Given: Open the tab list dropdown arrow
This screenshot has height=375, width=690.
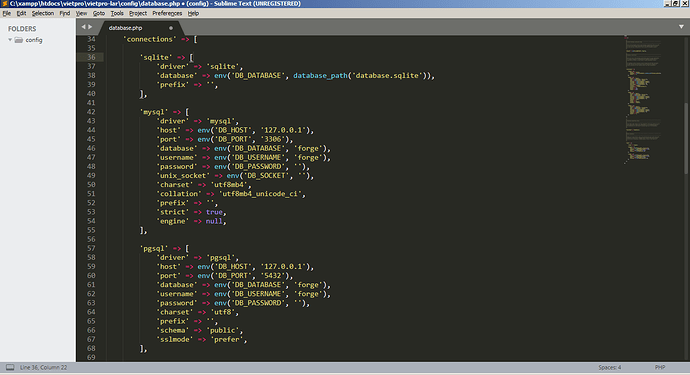Looking at the screenshot, I should [x=681, y=27].
